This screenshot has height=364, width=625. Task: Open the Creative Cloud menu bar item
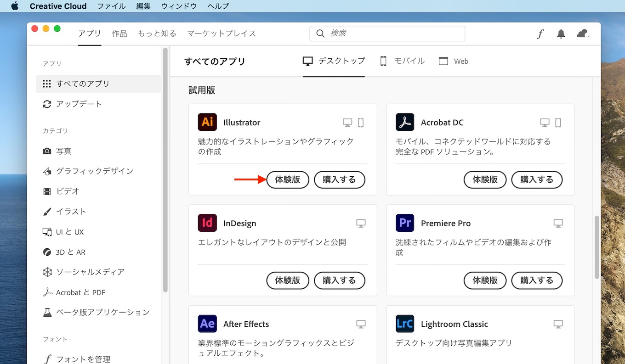(58, 6)
